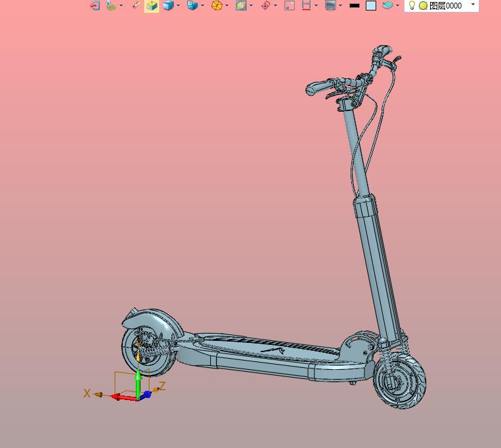Image resolution: width=501 pixels, height=448 pixels.
Task: Click the section clip icon with red bar
Action: tap(306, 5)
